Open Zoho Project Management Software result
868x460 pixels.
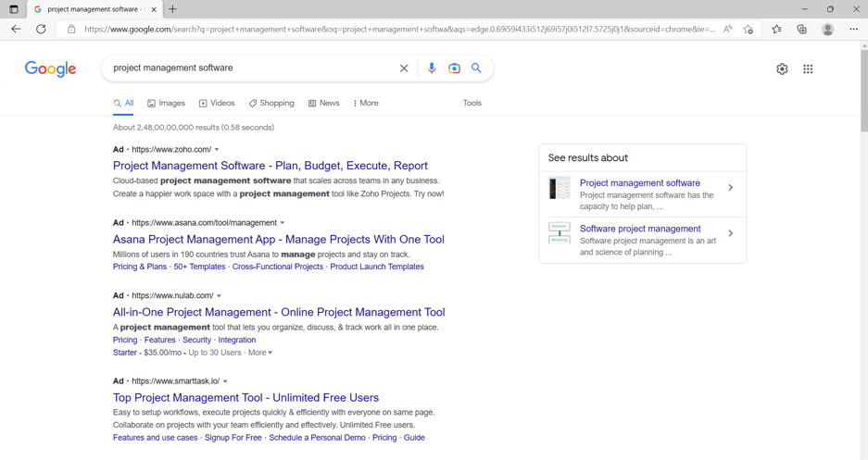(270, 166)
